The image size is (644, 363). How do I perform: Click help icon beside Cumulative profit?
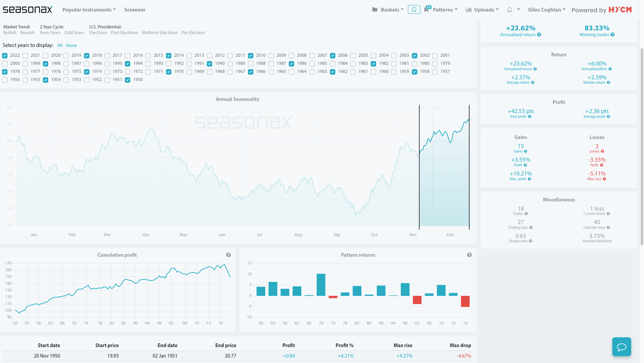(x=229, y=255)
